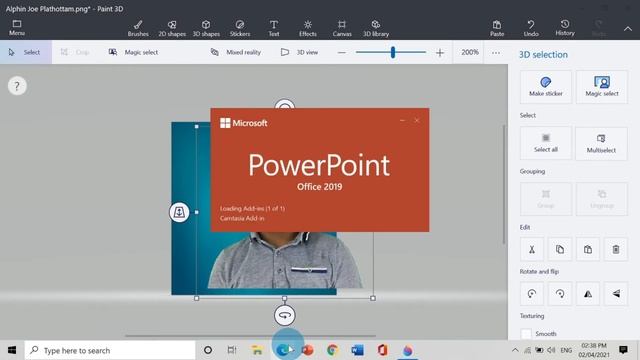Click Magic select in 3D selection panel
The height and width of the screenshot is (360, 640).
[x=602, y=87]
